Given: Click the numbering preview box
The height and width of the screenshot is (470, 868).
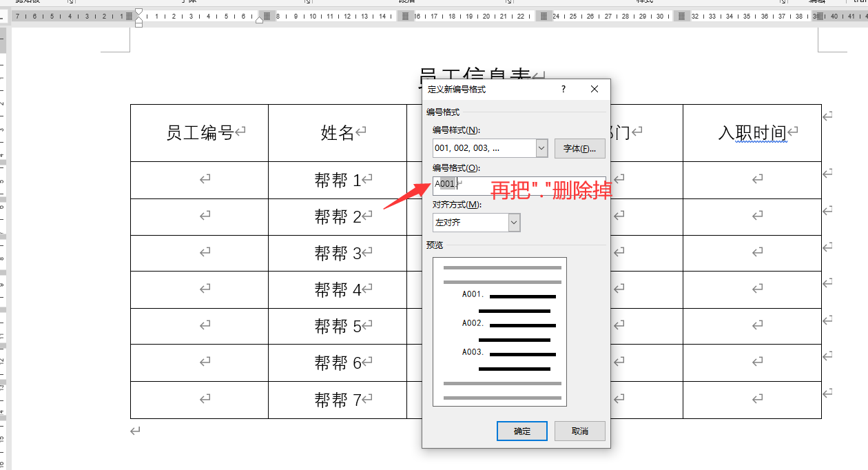Looking at the screenshot, I should tap(499, 331).
